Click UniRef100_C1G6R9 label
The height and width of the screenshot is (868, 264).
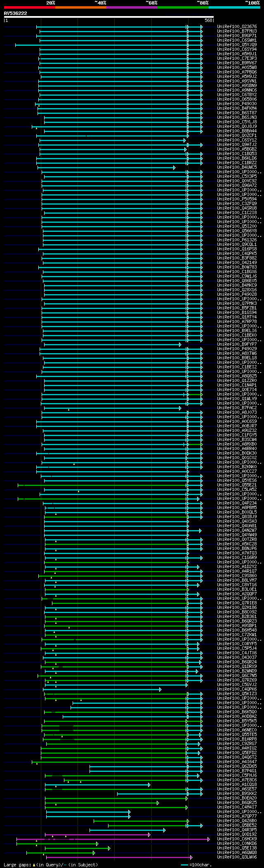coord(237,557)
